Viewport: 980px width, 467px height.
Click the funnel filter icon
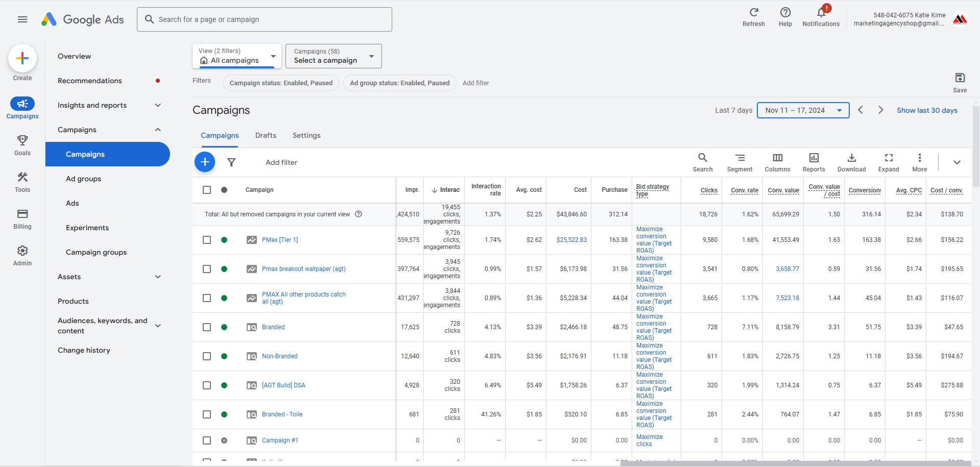pos(231,162)
